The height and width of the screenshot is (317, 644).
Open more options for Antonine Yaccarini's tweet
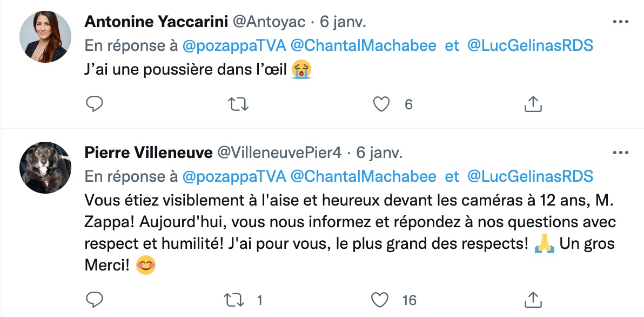pos(620,22)
